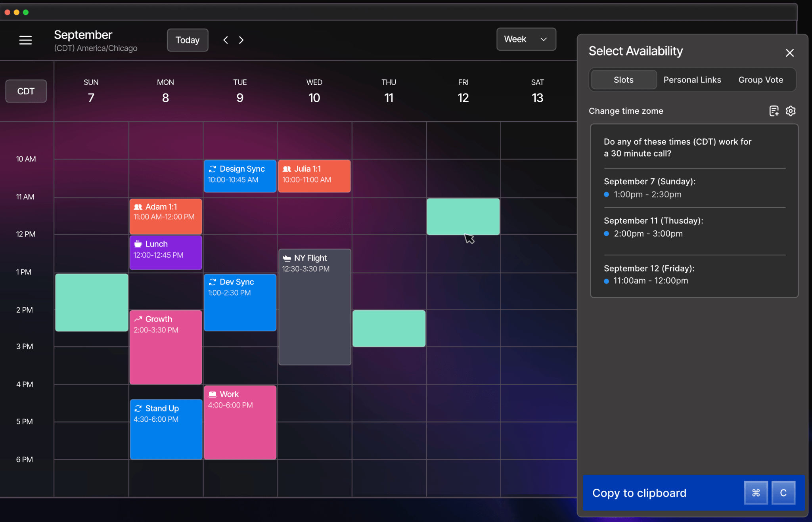Click the "September 7 (Sunday):" heading
This screenshot has width=812, height=522.
pos(649,182)
